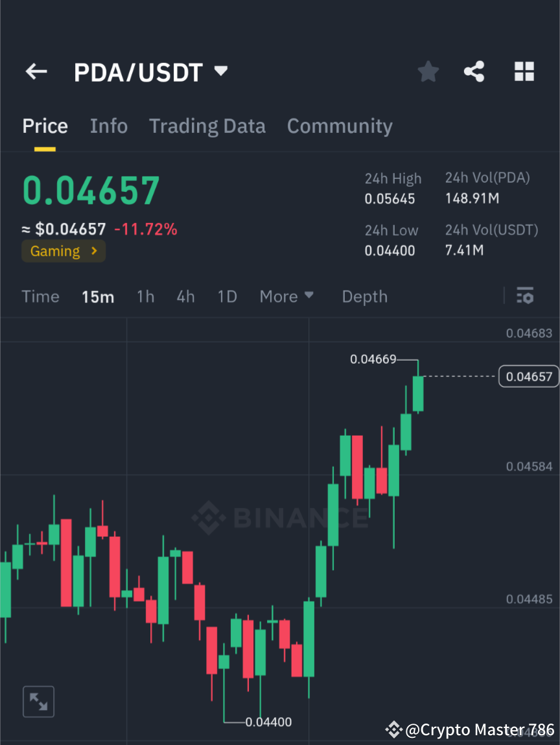This screenshot has width=560, height=745.
Task: Expand the chart to fullscreen
Action: (x=38, y=701)
